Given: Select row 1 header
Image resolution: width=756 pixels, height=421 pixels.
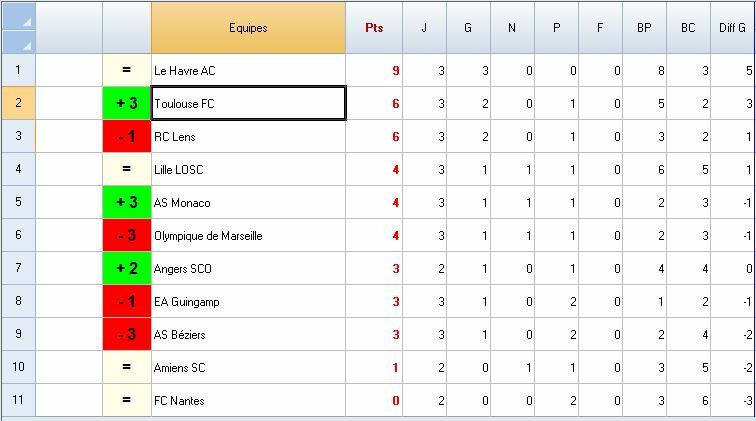Looking at the screenshot, I should click(18, 71).
